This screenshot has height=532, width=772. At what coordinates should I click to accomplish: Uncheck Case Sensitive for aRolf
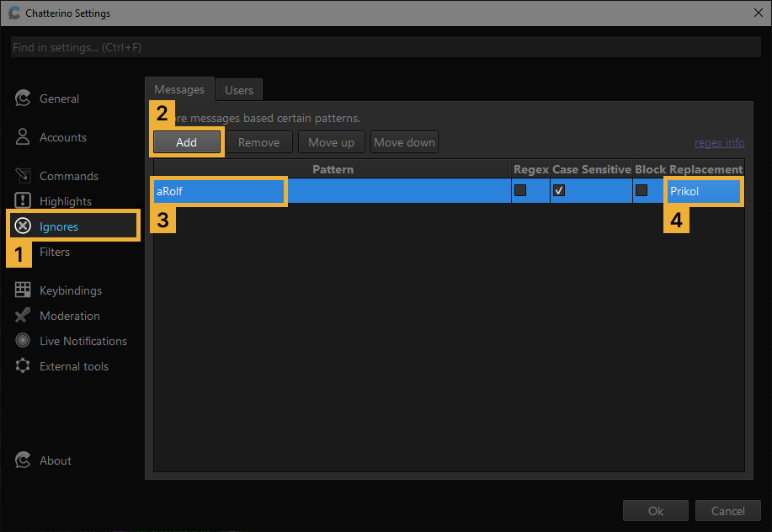tap(559, 191)
